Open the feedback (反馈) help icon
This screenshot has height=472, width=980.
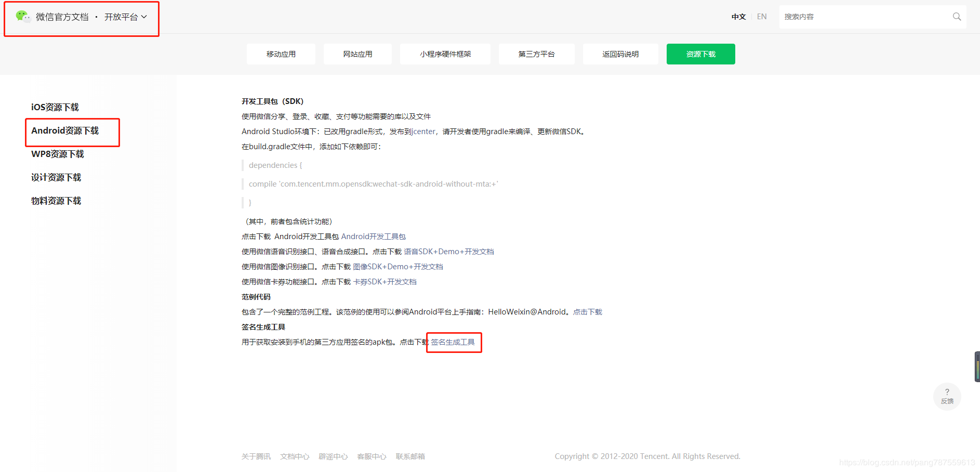point(947,396)
